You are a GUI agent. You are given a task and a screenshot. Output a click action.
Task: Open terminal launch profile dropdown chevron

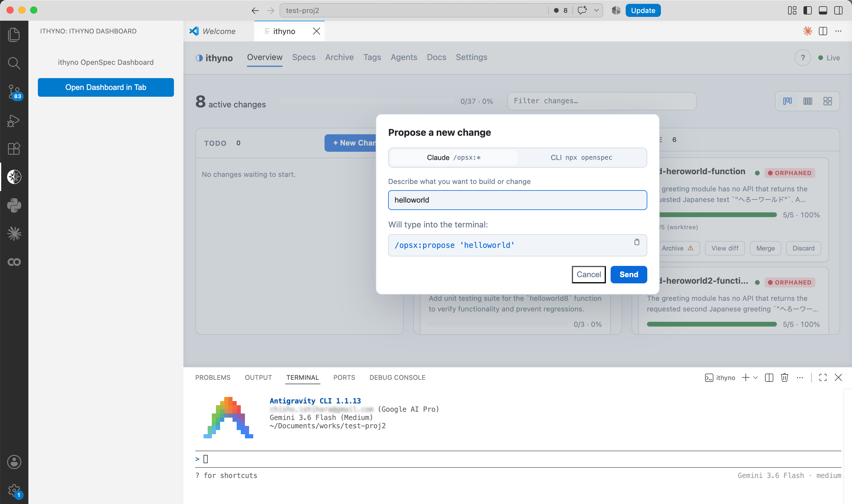click(x=756, y=378)
